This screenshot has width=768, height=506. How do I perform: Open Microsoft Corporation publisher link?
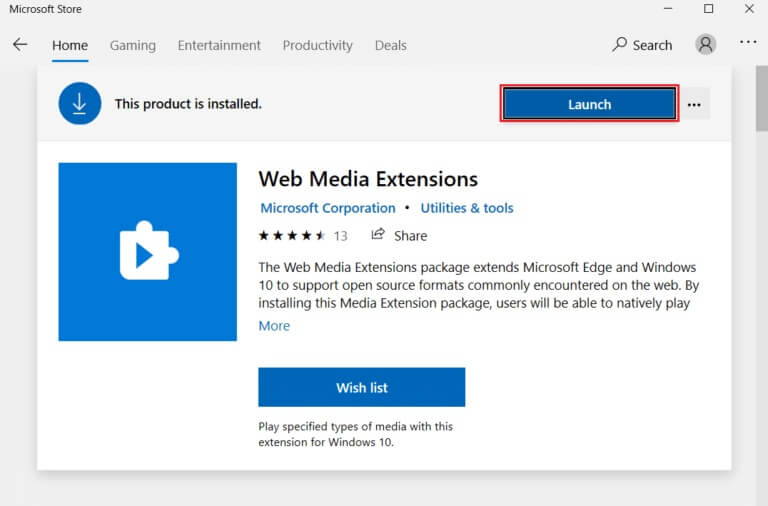(x=328, y=208)
